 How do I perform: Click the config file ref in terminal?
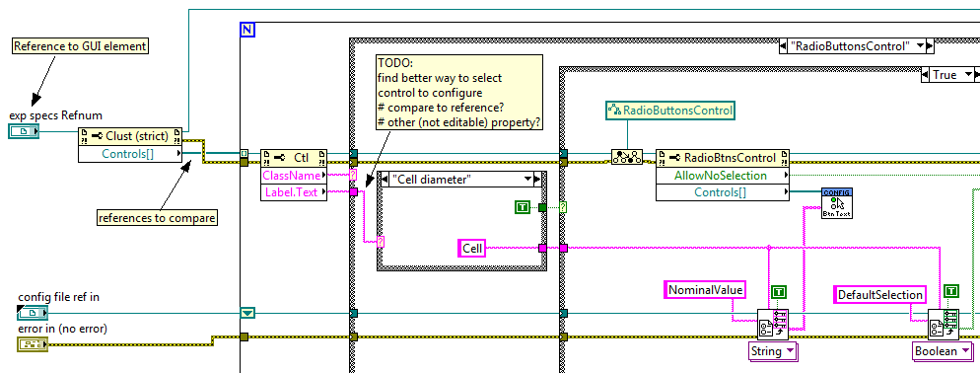33,312
